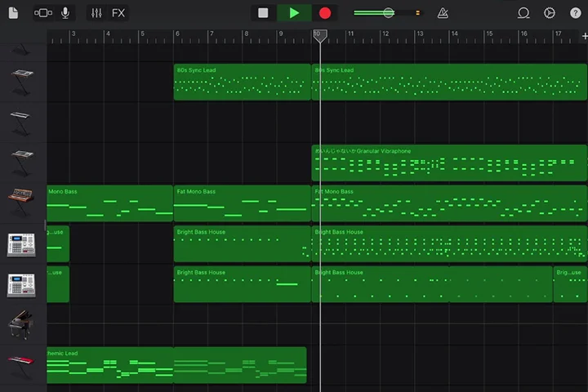
Task: Tap bar 8 on the ruler
Action: [x=247, y=33]
